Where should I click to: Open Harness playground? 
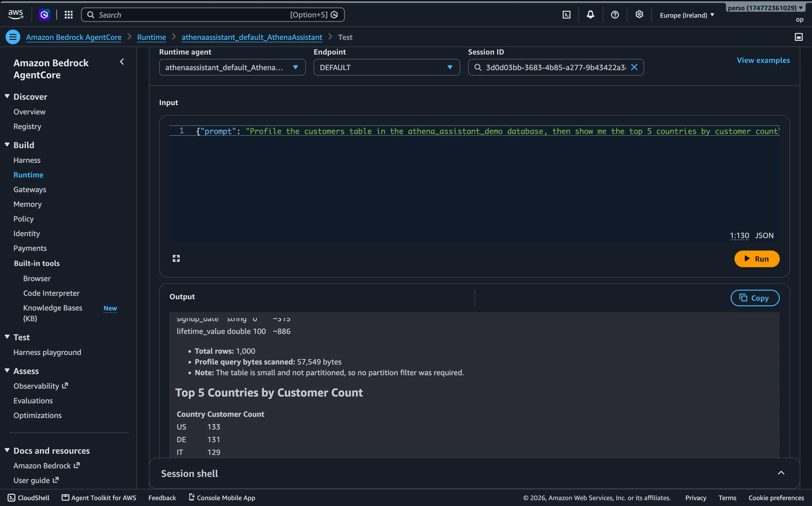[47, 352]
